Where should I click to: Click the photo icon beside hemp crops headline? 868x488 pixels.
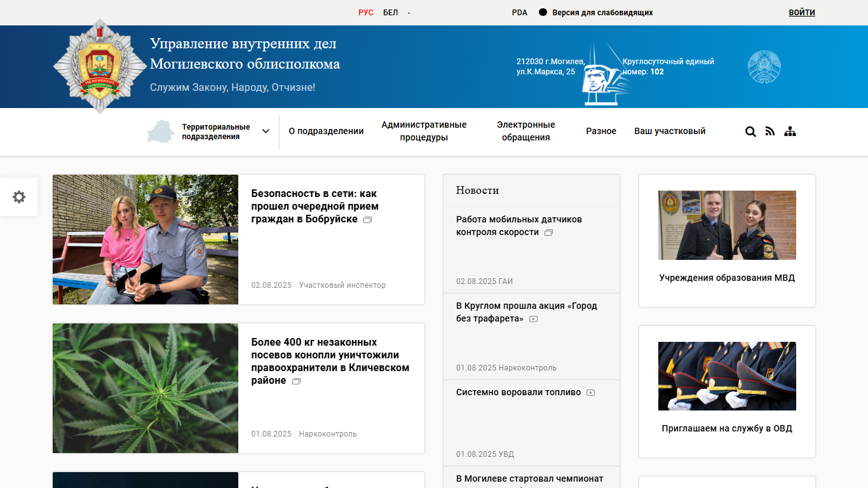[296, 381]
